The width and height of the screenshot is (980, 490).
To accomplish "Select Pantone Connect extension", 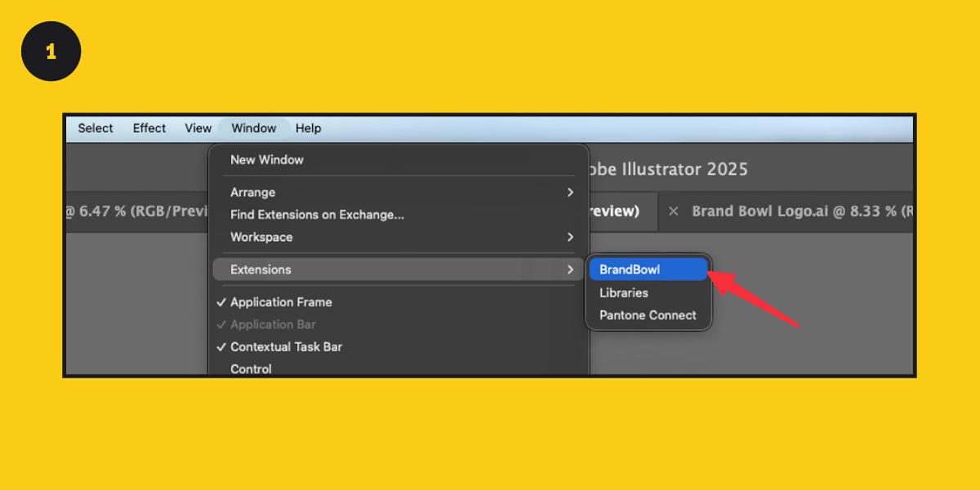I will pos(648,315).
